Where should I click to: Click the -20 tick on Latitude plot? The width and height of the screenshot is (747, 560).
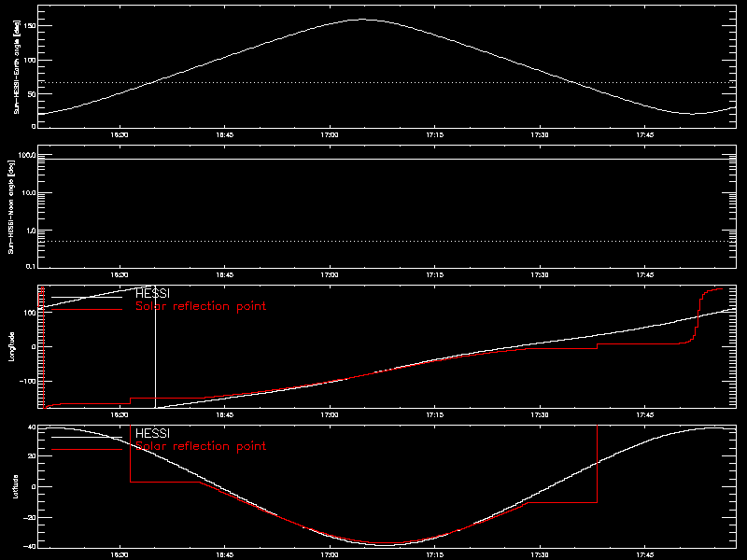point(30,518)
